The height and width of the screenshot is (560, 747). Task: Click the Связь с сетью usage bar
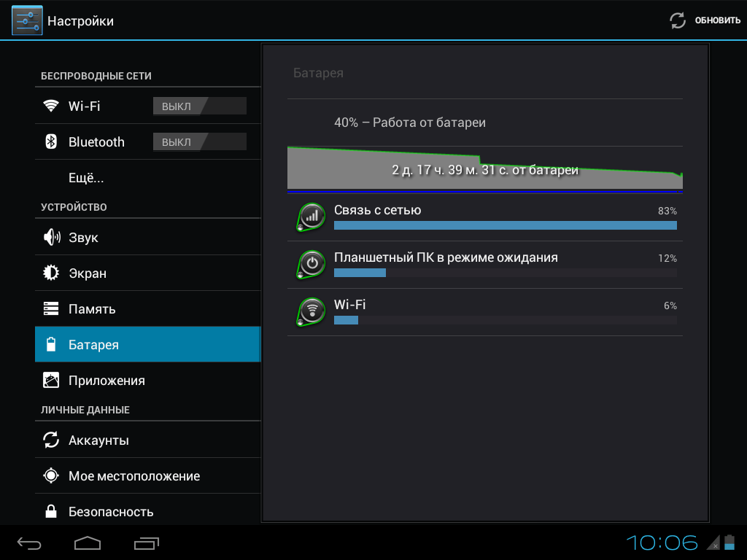[x=505, y=226]
